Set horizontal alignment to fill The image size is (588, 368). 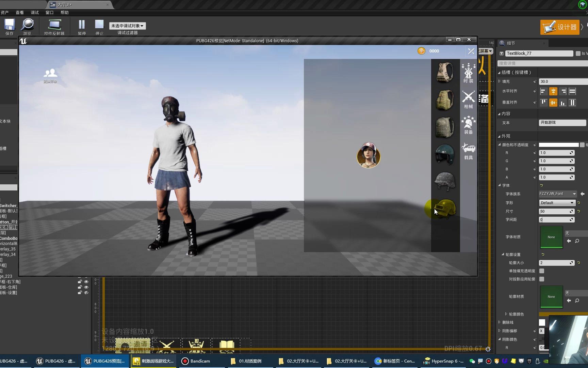click(572, 91)
